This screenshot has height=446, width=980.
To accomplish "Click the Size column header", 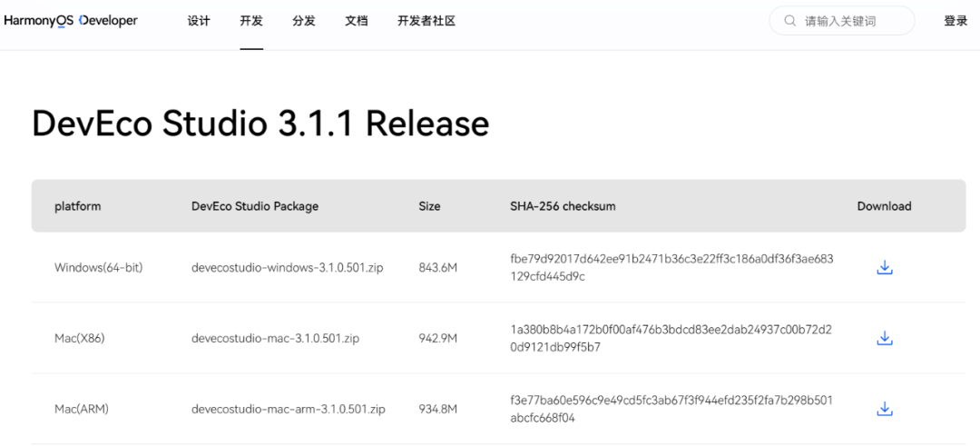I will pyautogui.click(x=429, y=206).
